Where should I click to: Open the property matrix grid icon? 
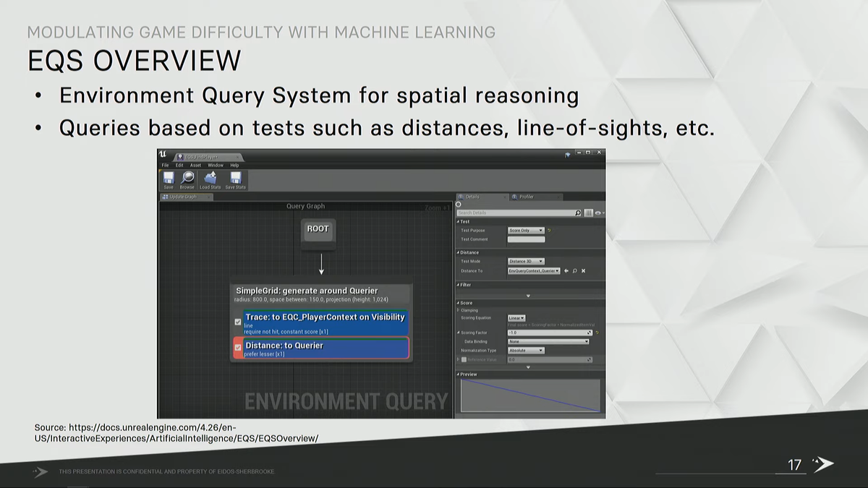point(588,213)
